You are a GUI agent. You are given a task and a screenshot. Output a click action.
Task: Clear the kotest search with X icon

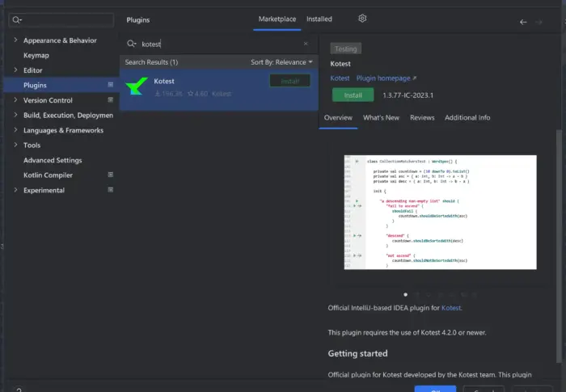point(306,44)
